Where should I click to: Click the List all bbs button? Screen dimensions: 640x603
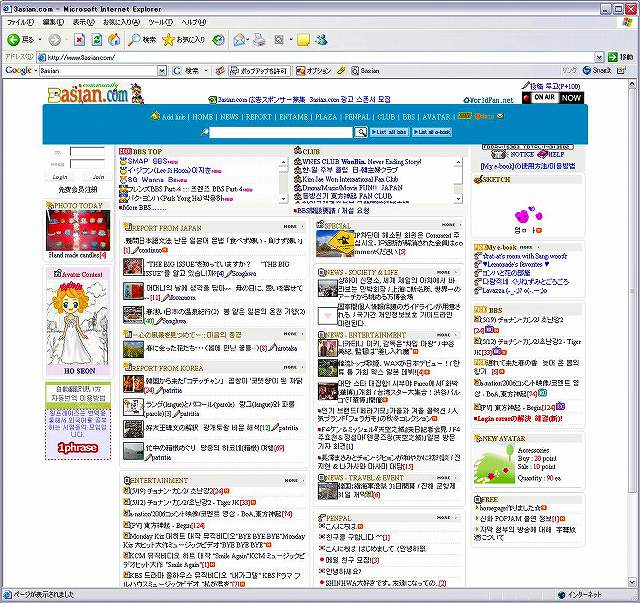pyautogui.click(x=389, y=132)
